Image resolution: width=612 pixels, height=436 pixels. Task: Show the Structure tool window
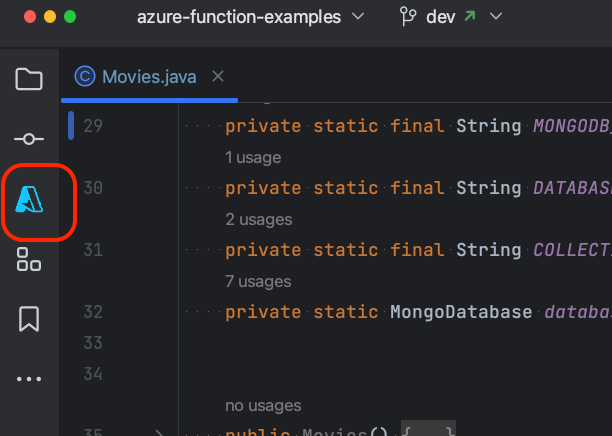[x=29, y=261]
